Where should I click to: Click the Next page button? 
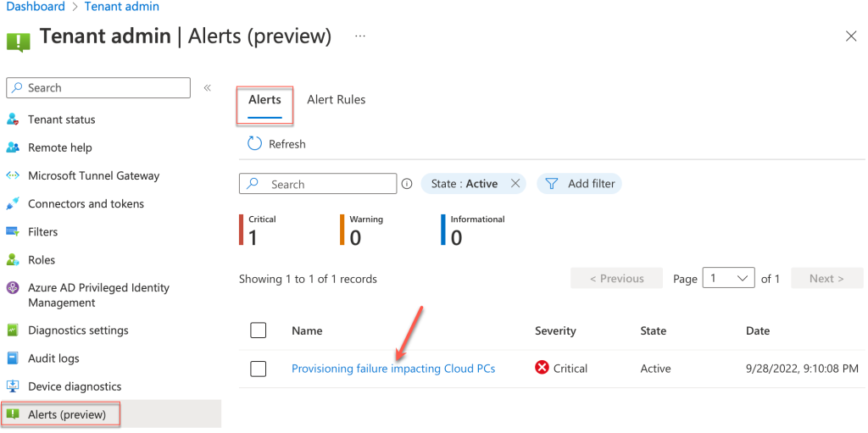point(826,279)
